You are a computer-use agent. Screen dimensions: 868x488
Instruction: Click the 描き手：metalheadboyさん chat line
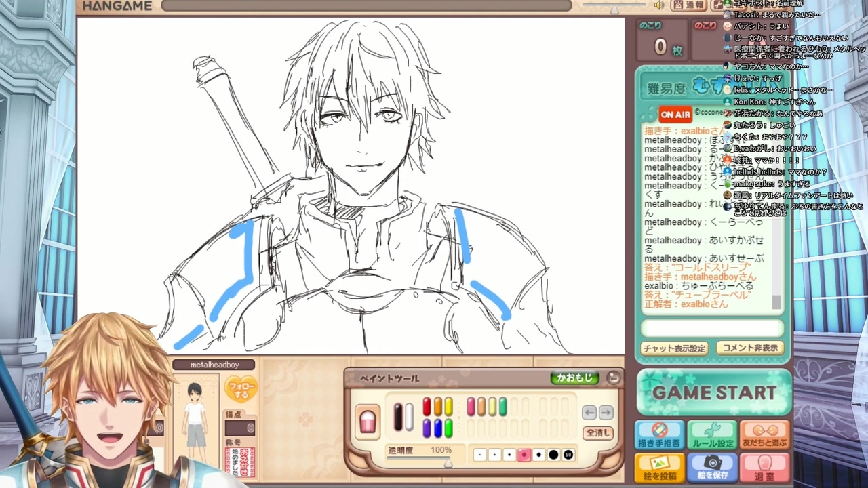[700, 277]
